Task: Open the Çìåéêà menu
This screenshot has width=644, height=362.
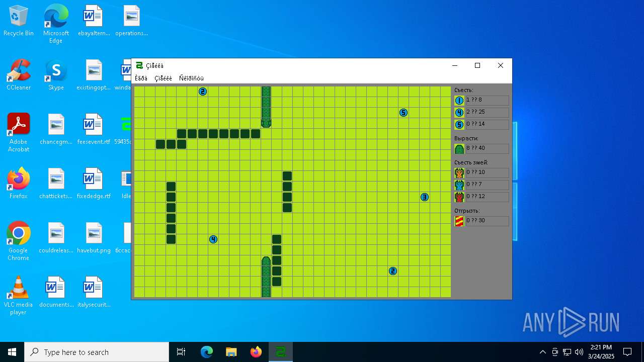Action: [163, 78]
